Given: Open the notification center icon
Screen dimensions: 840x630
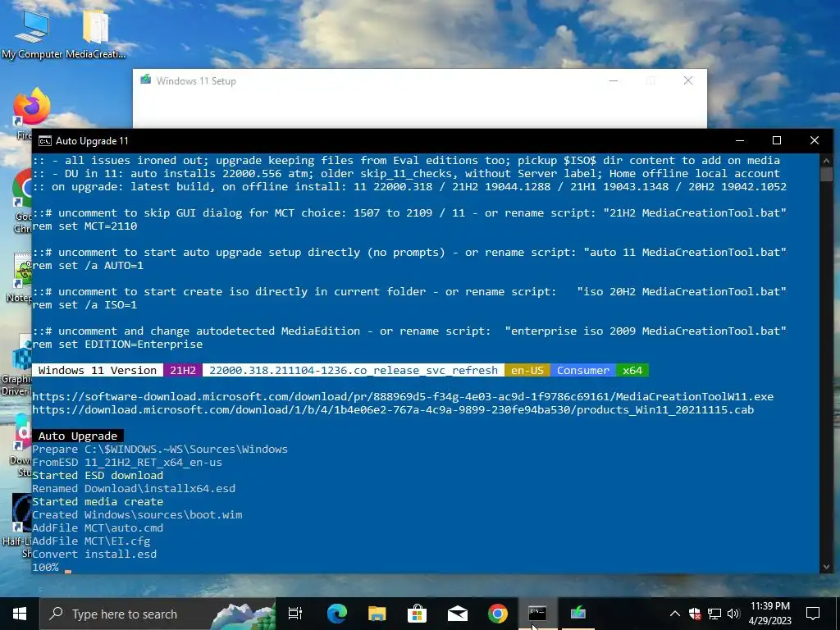Looking at the screenshot, I should (x=813, y=614).
